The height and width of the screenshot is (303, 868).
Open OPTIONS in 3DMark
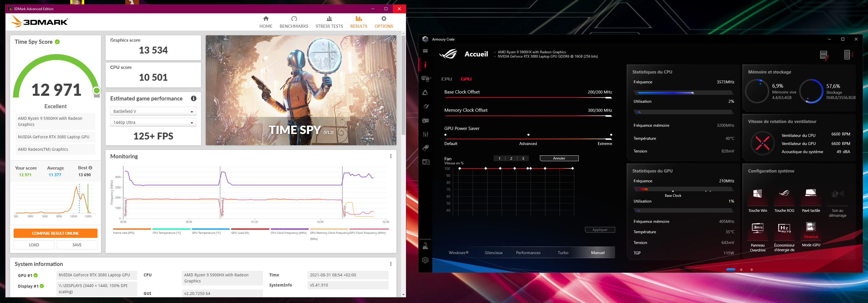pos(383,22)
